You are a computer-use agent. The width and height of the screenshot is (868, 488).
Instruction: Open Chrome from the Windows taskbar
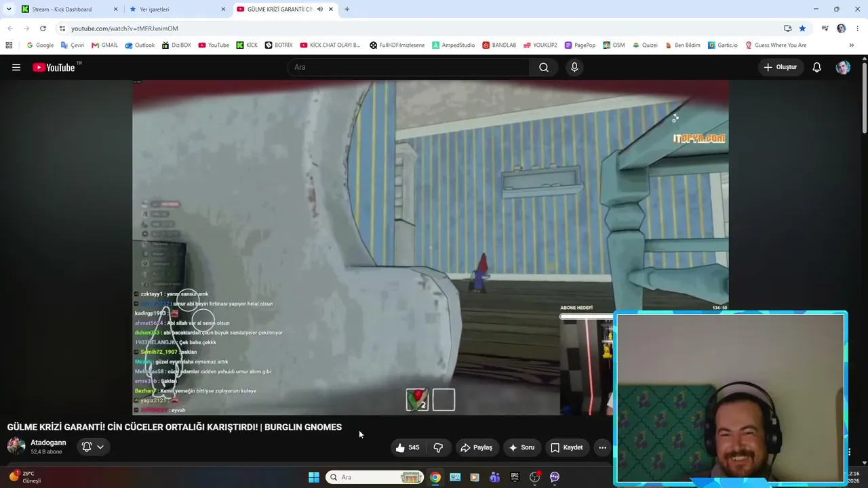coord(435,477)
